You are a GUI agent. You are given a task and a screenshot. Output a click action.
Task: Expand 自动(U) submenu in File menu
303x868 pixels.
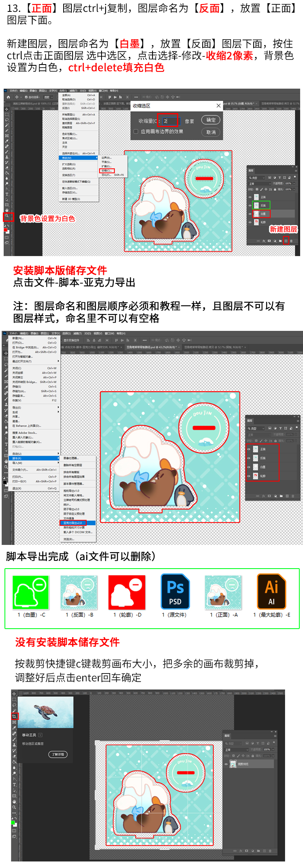(x=35, y=453)
